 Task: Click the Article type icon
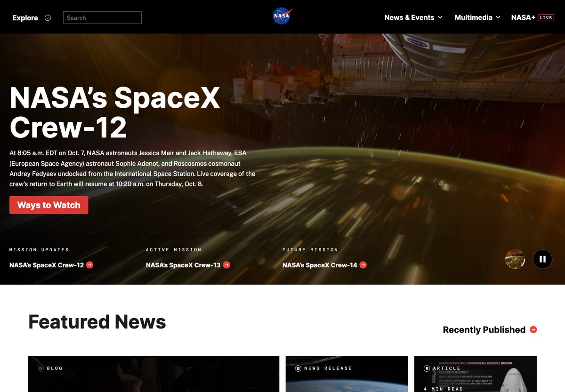click(427, 368)
